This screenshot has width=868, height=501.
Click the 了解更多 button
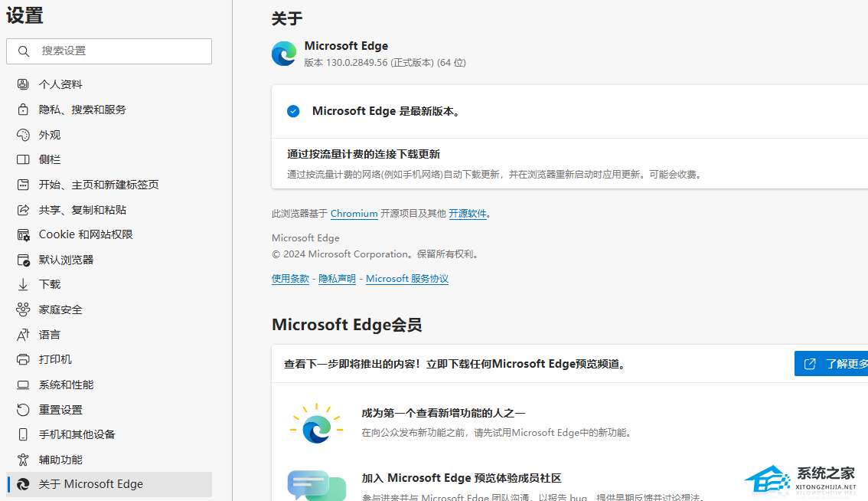(x=831, y=364)
